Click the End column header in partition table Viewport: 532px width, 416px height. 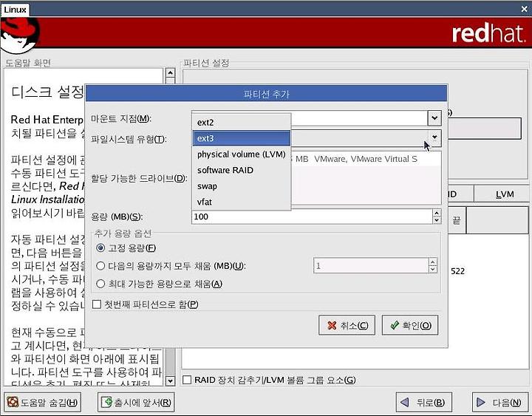(457, 221)
